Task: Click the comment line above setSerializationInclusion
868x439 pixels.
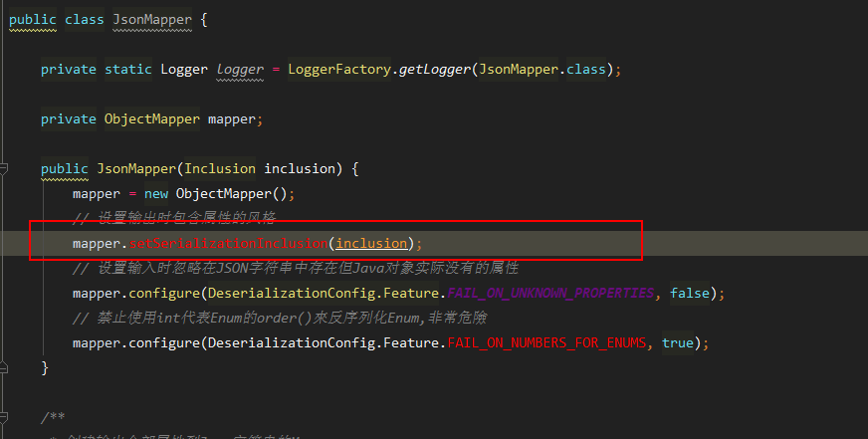Action: (x=174, y=217)
